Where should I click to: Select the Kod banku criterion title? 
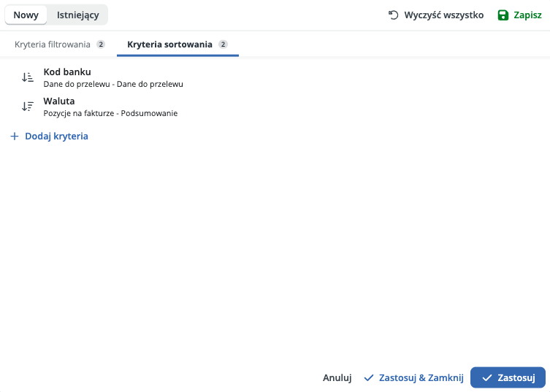67,72
